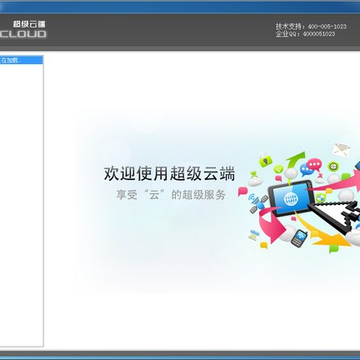This screenshot has height=360, width=360.
Task: Click the 享受“云”的超级服务 subtitle
Action: (x=171, y=195)
